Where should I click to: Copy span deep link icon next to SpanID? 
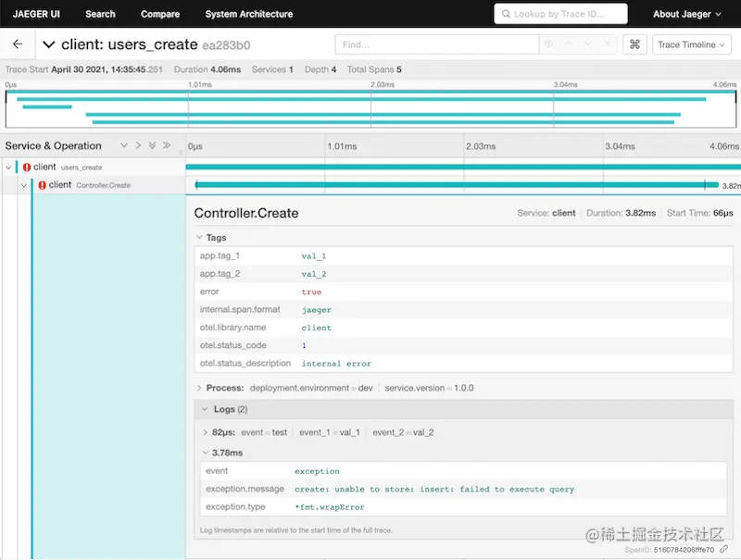point(724,550)
